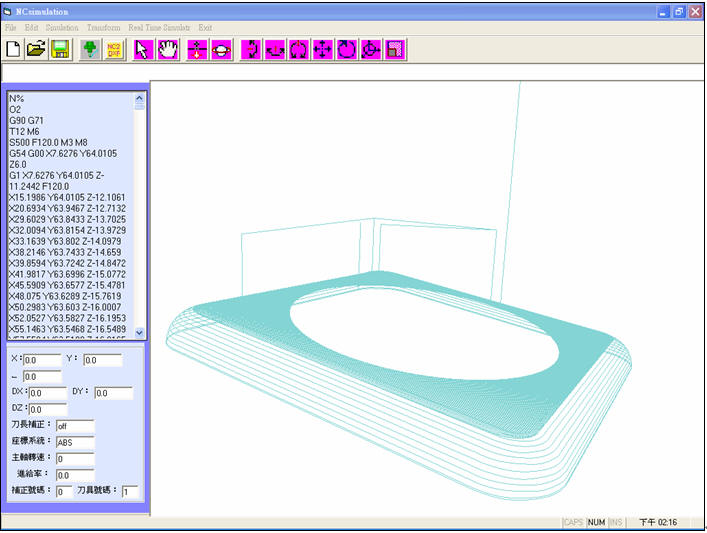The image size is (707, 533).
Task: Click the axis coordinate system icon
Action: click(371, 49)
